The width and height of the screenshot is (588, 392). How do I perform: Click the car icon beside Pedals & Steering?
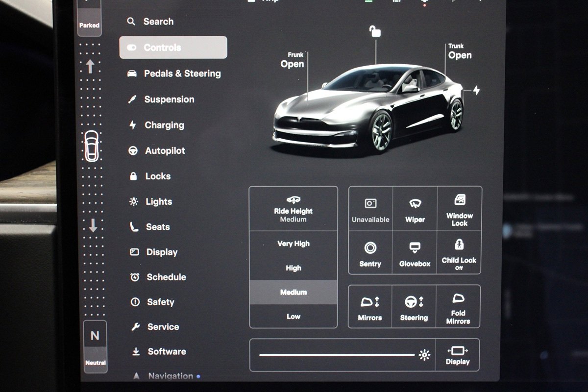point(132,73)
